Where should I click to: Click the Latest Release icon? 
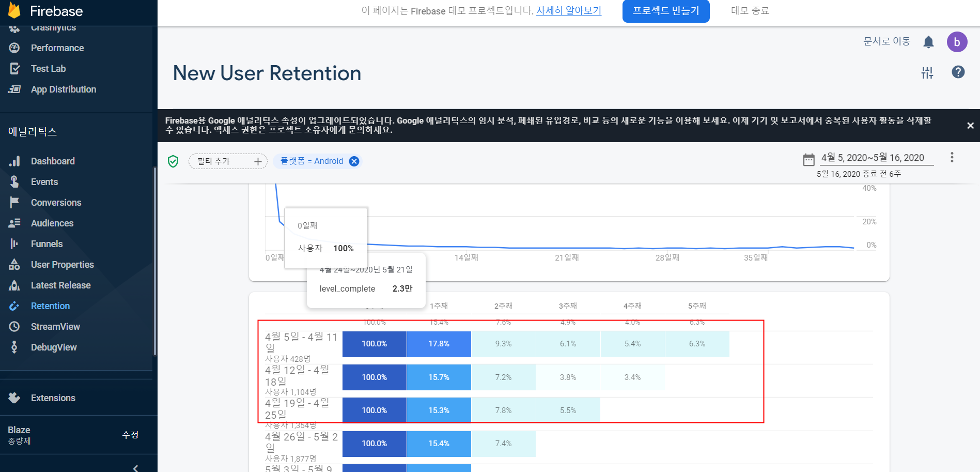[x=14, y=285]
